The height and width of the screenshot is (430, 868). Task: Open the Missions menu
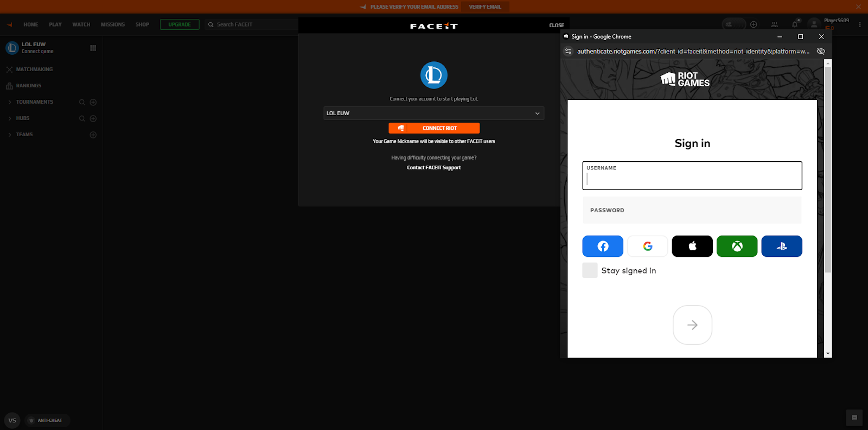click(113, 24)
